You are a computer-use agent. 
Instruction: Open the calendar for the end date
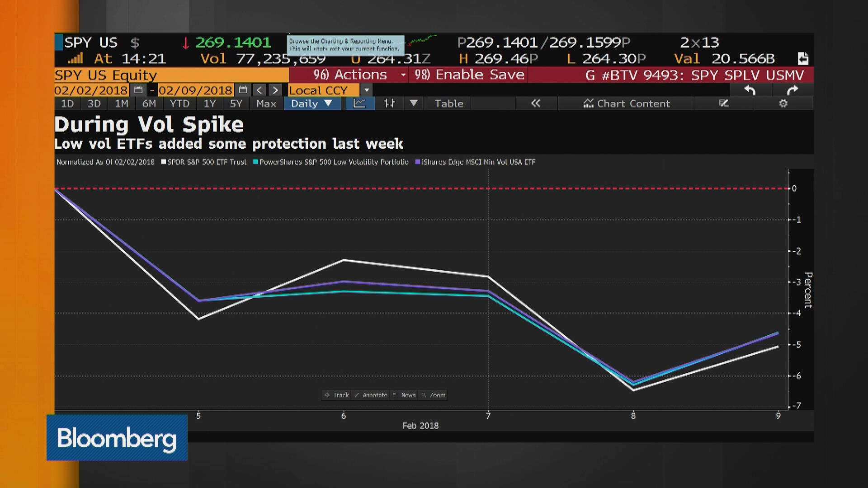point(243,90)
